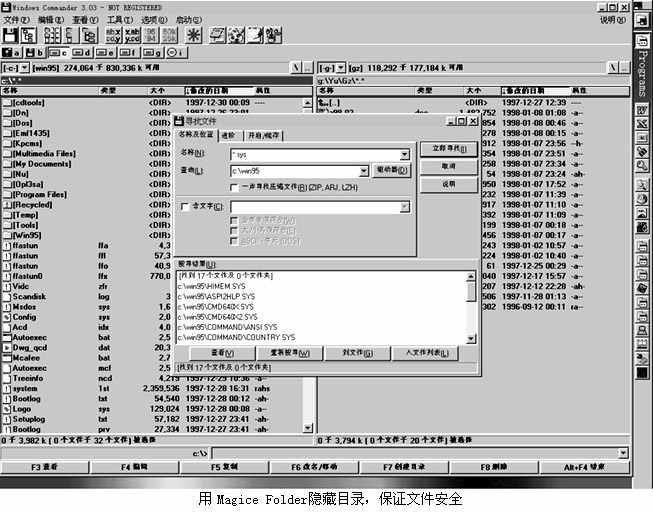Toggle the find text (含文字) checkbox
Viewport: 653px width, 512px height.
183,206
